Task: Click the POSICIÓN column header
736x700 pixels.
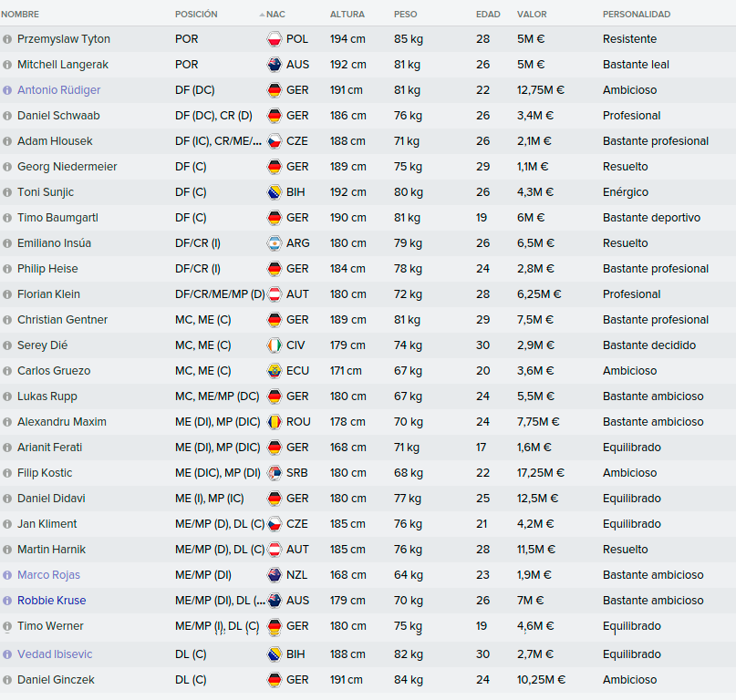Action: (196, 15)
